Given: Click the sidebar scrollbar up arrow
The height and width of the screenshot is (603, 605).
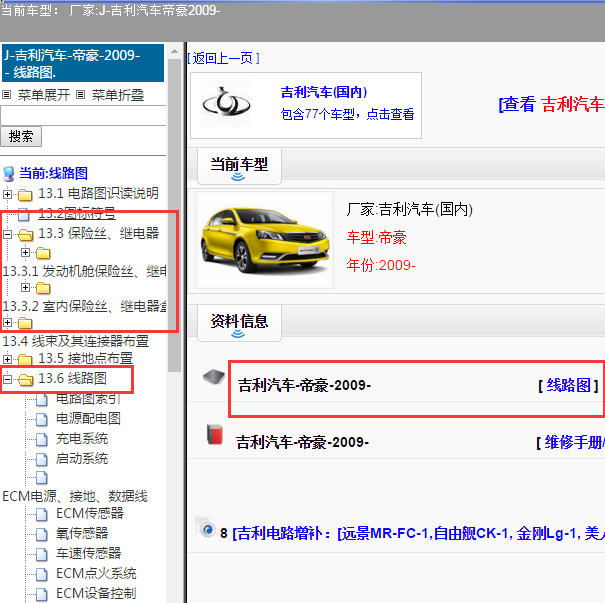Looking at the screenshot, I should pos(174,51).
